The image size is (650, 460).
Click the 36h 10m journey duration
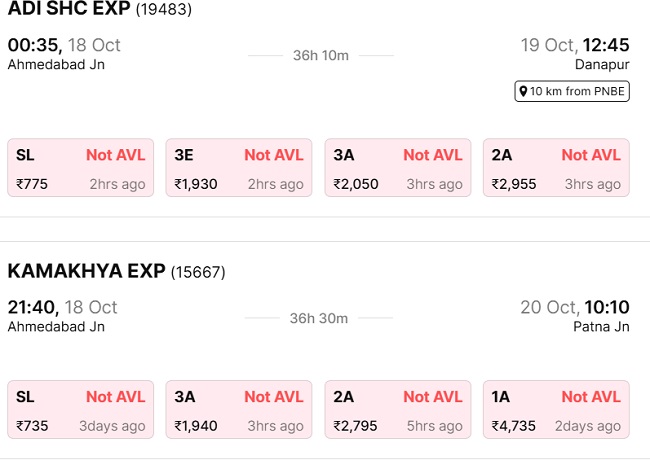point(320,55)
